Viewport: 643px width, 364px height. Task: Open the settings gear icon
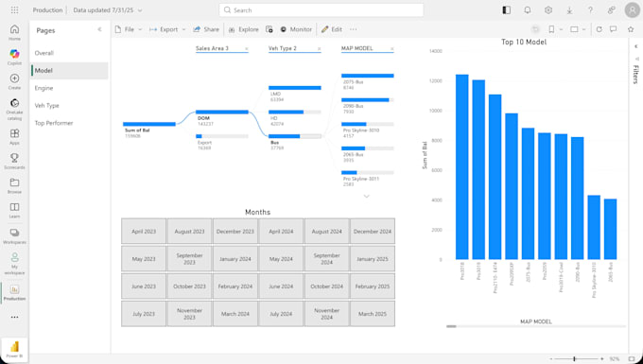[x=548, y=10]
